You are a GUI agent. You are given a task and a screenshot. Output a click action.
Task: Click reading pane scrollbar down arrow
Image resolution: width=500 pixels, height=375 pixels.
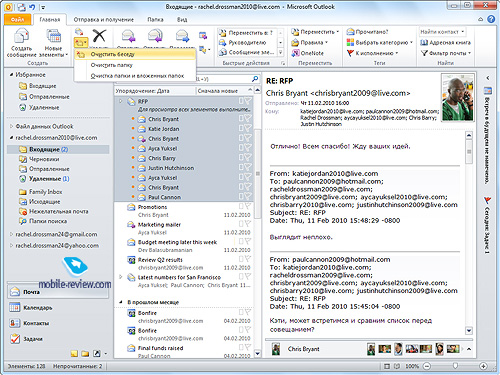[x=469, y=330]
